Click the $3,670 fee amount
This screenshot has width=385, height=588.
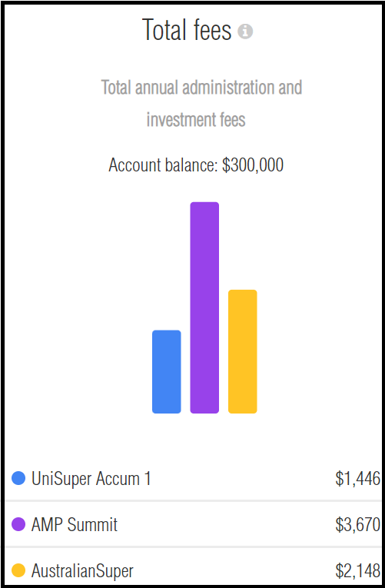[x=357, y=525]
